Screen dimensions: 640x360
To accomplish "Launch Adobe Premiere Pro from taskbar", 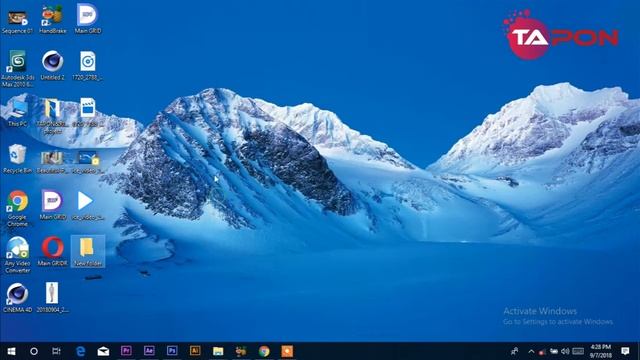I will point(126,351).
